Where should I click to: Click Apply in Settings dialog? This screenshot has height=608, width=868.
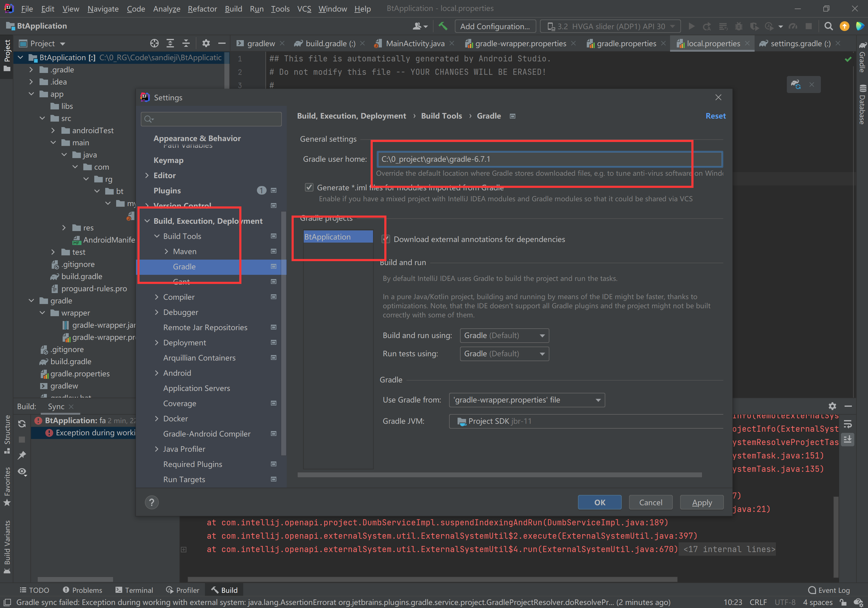(x=702, y=503)
